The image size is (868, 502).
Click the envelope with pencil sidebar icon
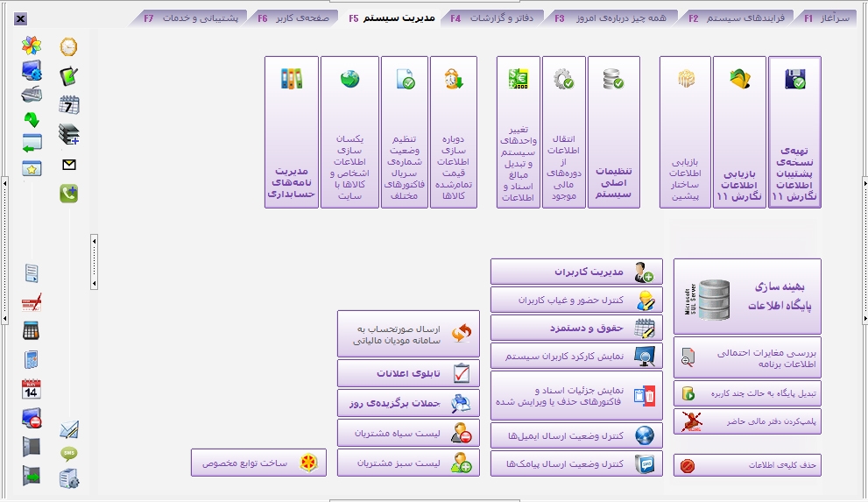tap(69, 429)
